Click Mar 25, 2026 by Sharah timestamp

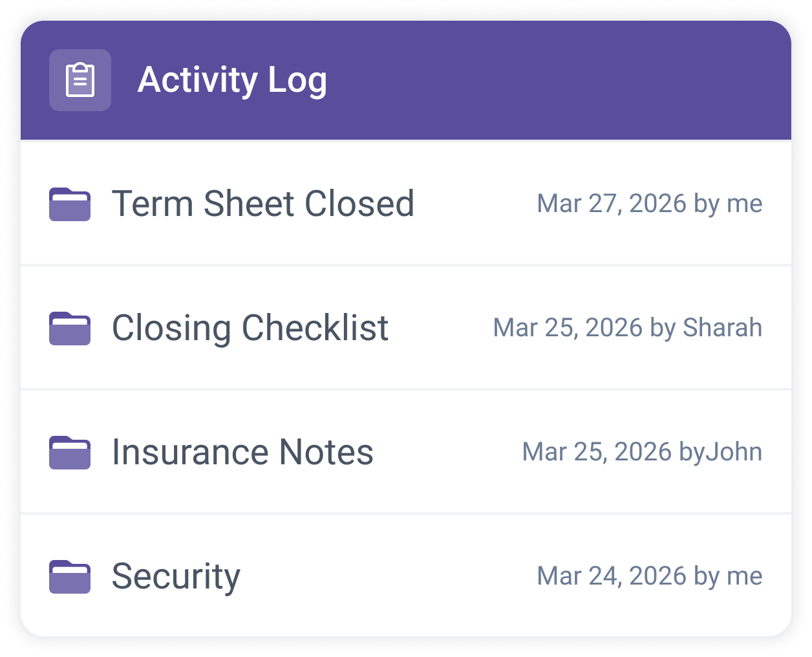(x=628, y=328)
